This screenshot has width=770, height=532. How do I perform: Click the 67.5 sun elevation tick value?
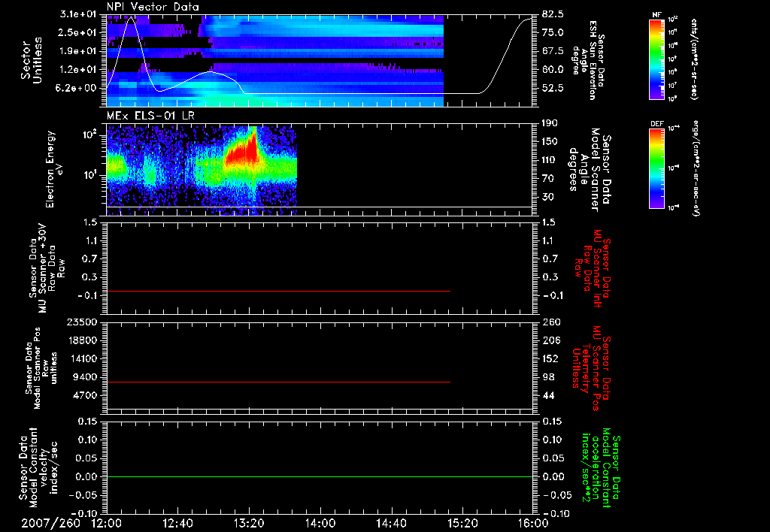pos(553,51)
